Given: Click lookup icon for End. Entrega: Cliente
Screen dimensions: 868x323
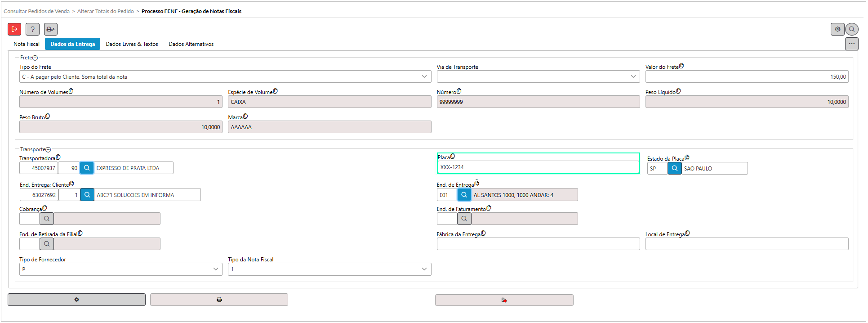Looking at the screenshot, I should click(x=87, y=195).
